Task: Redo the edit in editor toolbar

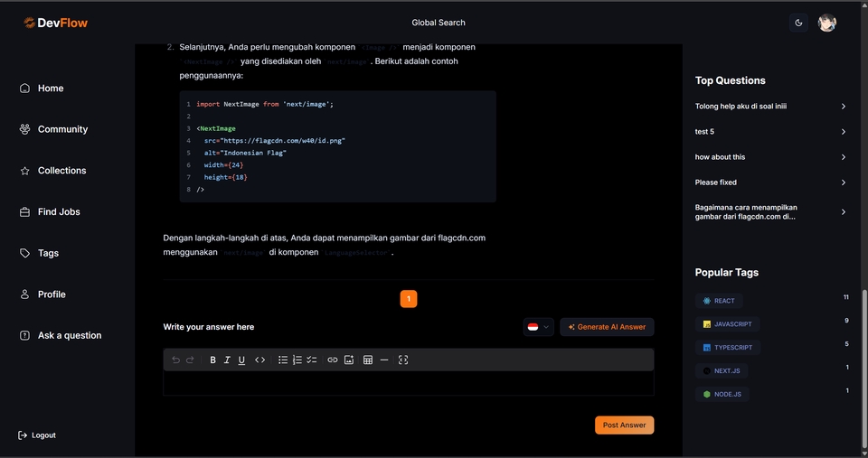Action: click(x=190, y=360)
